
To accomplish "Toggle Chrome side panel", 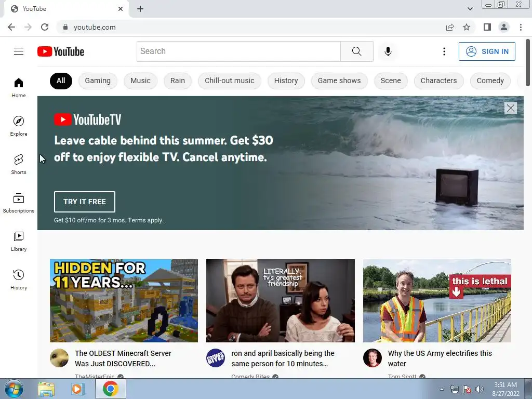I will [487, 27].
